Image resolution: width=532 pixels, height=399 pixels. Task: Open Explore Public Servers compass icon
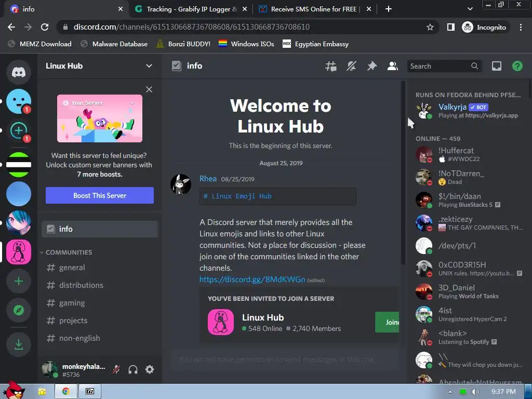coord(19,310)
